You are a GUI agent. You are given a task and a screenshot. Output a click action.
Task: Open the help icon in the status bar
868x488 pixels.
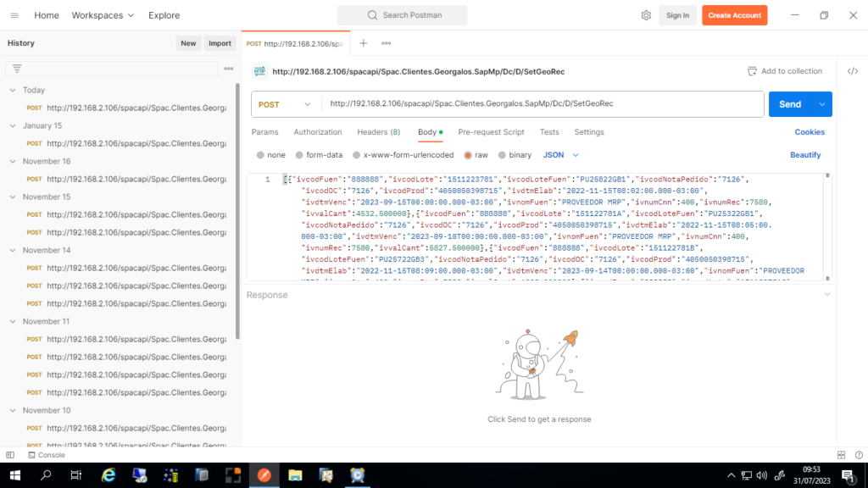click(x=859, y=455)
